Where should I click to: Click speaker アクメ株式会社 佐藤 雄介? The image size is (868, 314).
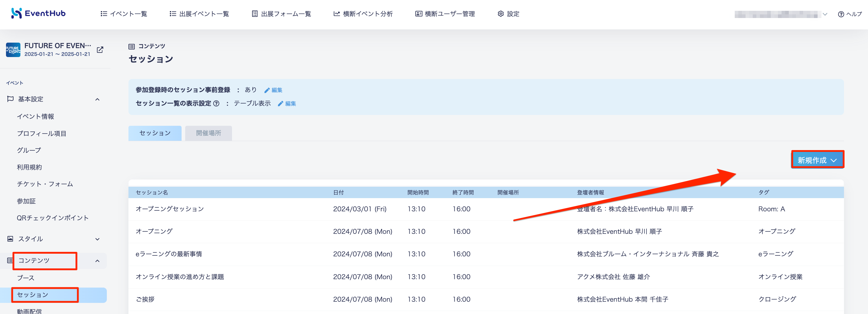(613, 277)
